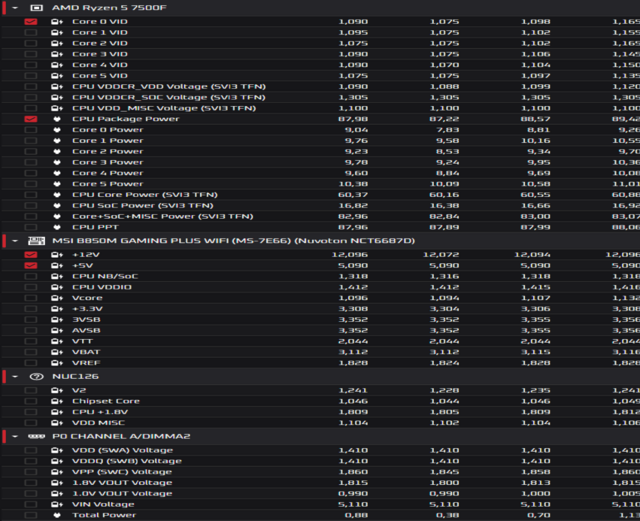Click the power icon for Core 0 Power

pos(57,130)
